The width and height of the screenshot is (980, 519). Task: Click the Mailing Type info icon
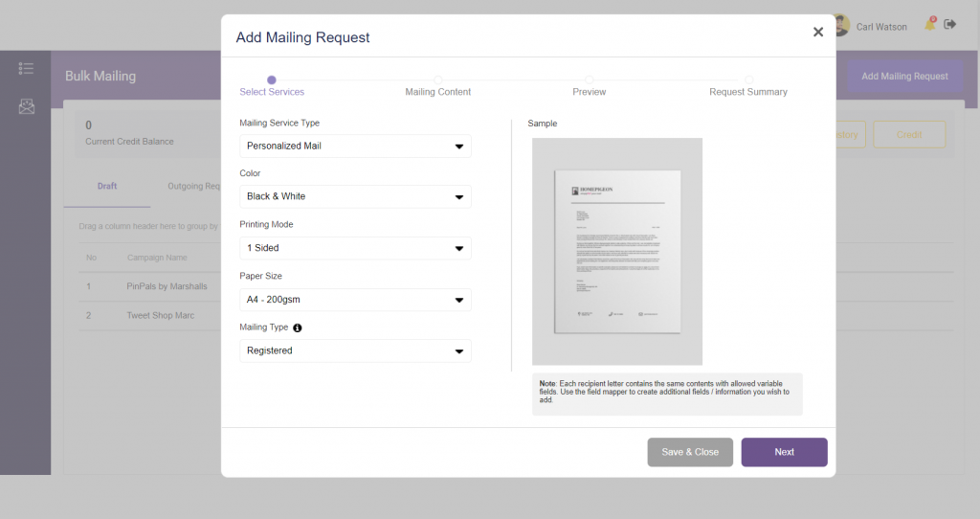click(x=297, y=327)
